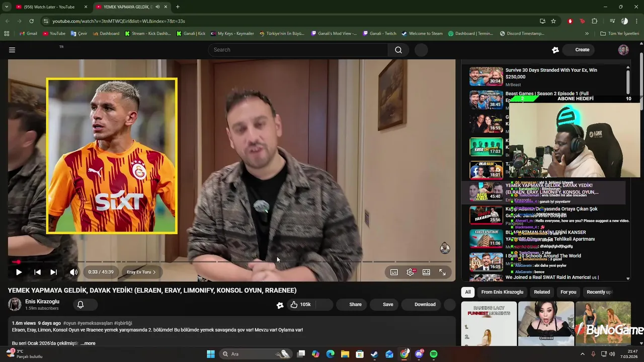The image size is (644, 362).
Task: Open File Explorer from taskbar
Action: [345, 354]
